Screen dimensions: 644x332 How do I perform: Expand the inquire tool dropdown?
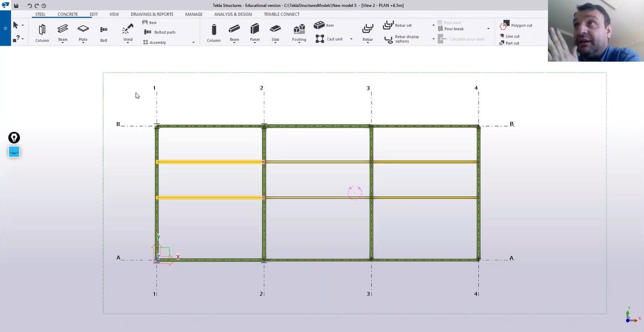23,39
